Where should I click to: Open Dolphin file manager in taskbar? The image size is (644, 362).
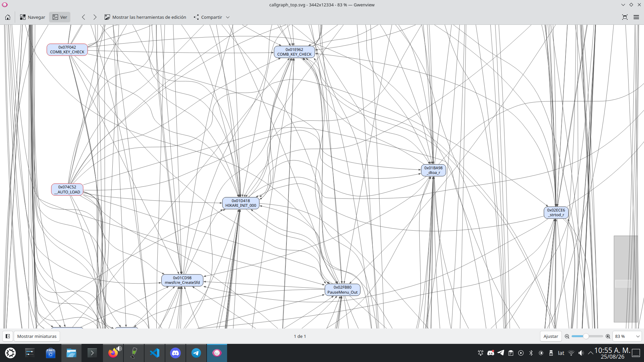point(71,353)
